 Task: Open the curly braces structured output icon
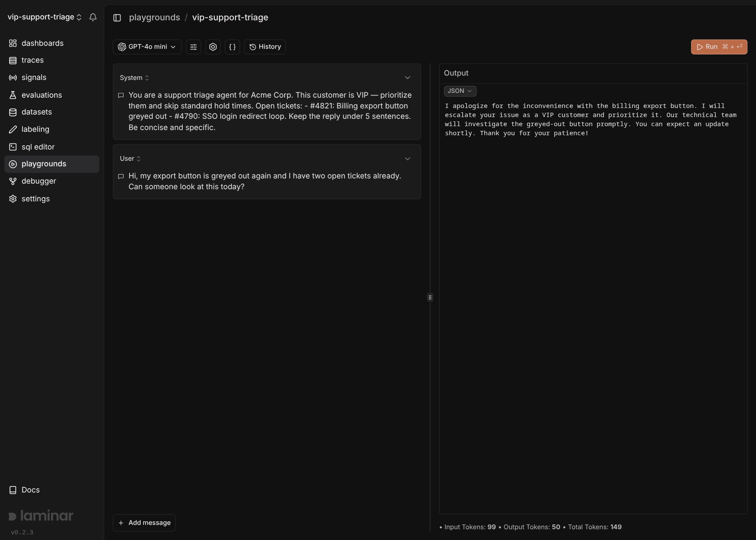coord(232,47)
